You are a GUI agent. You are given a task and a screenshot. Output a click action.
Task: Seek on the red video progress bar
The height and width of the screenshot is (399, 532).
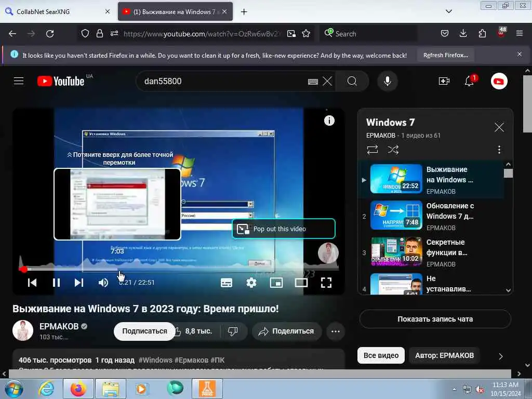click(x=179, y=269)
